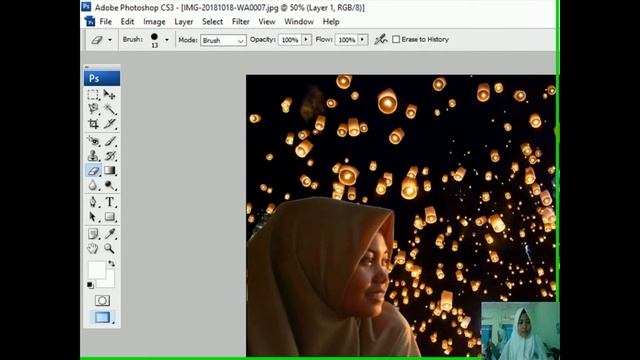Select the Blur tool droplet icon

[x=93, y=185]
